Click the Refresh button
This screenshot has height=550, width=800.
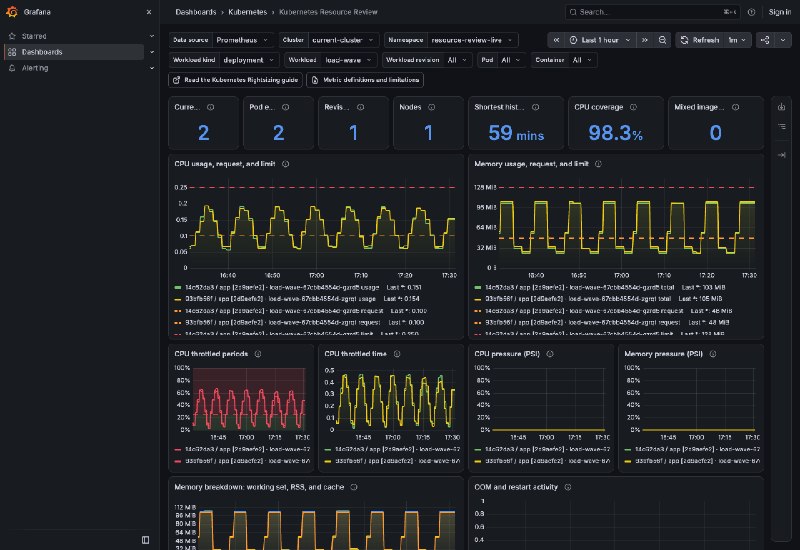pyautogui.click(x=699, y=40)
